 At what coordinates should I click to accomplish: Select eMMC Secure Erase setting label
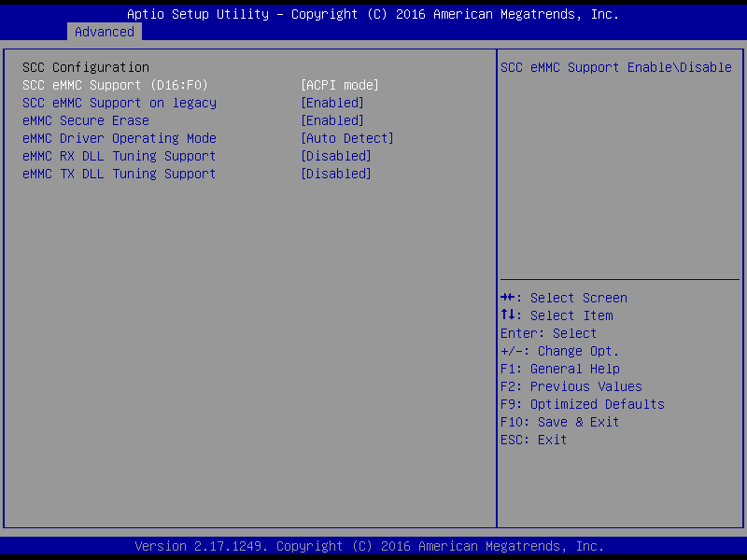point(86,120)
